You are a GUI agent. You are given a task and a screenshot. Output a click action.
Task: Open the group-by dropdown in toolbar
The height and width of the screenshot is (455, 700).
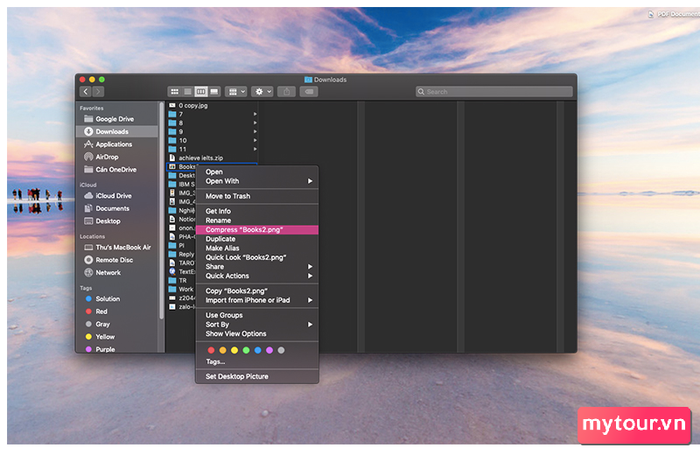point(236,91)
